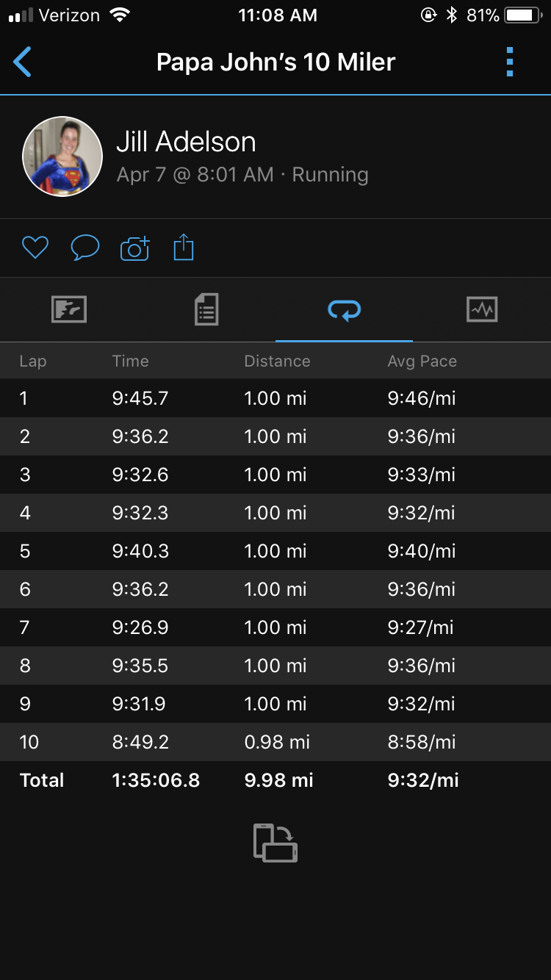551x980 pixels.
Task: Tap the Avg Pace column header
Action: [x=422, y=361]
